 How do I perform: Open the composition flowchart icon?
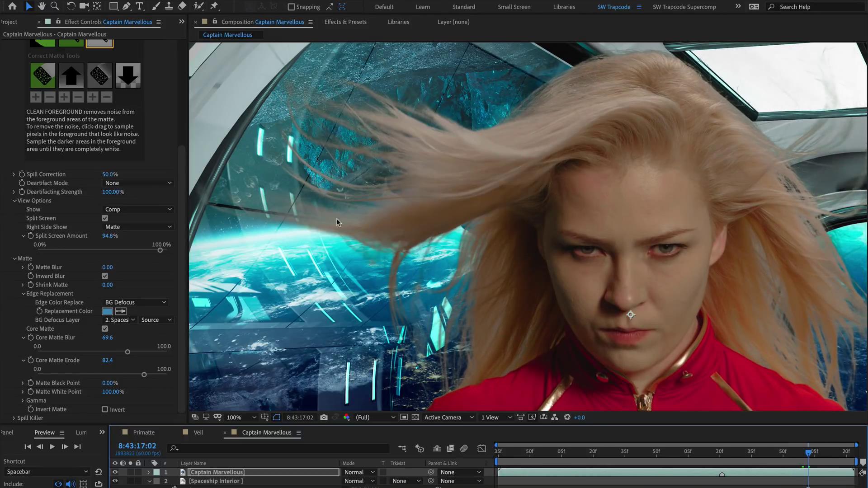[x=555, y=418]
